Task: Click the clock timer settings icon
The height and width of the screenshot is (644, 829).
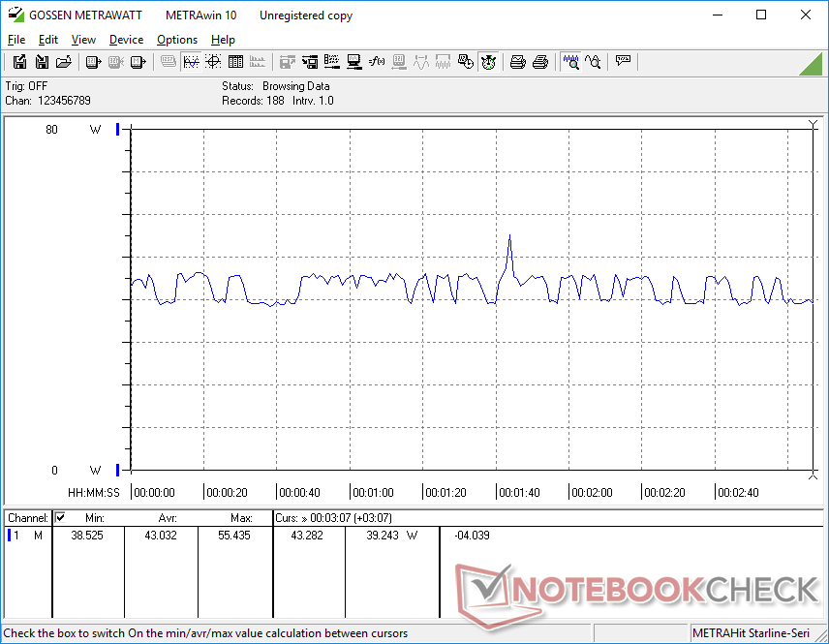Action: 465,62
